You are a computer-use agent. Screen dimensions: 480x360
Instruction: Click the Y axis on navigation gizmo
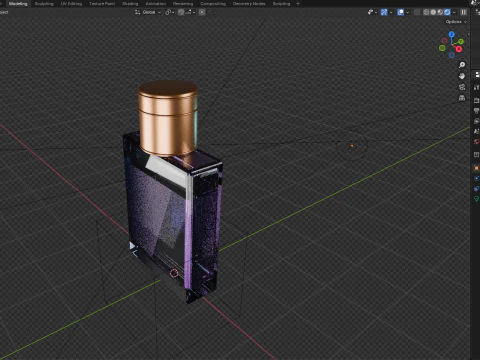tap(461, 42)
